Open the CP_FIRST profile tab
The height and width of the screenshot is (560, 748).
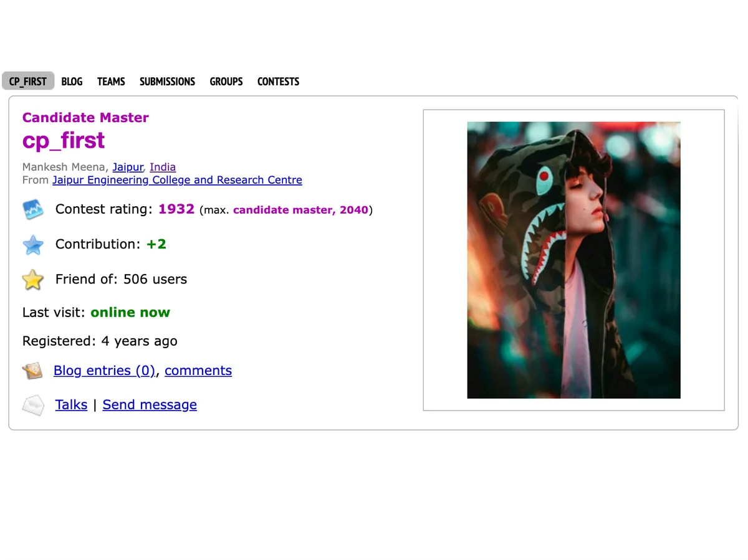[x=28, y=82]
